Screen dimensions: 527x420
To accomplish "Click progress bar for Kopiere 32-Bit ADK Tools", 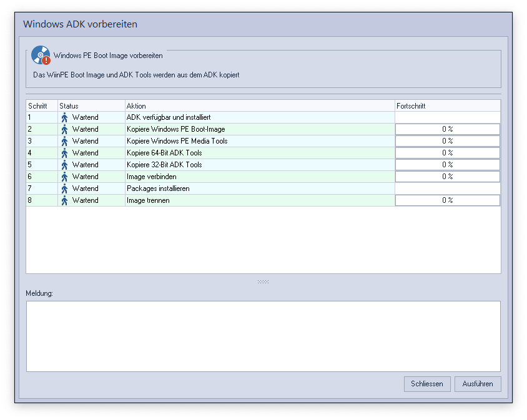I will click(x=447, y=165).
